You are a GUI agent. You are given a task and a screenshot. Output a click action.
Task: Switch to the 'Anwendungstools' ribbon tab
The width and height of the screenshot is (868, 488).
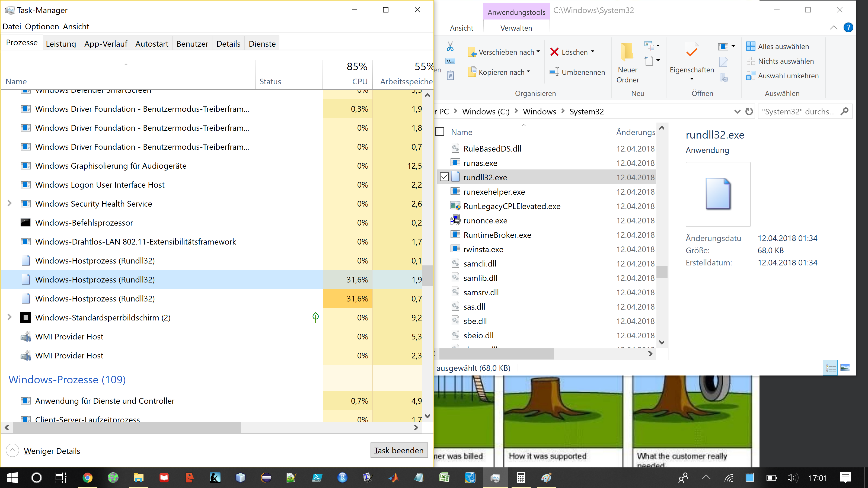coord(516,10)
